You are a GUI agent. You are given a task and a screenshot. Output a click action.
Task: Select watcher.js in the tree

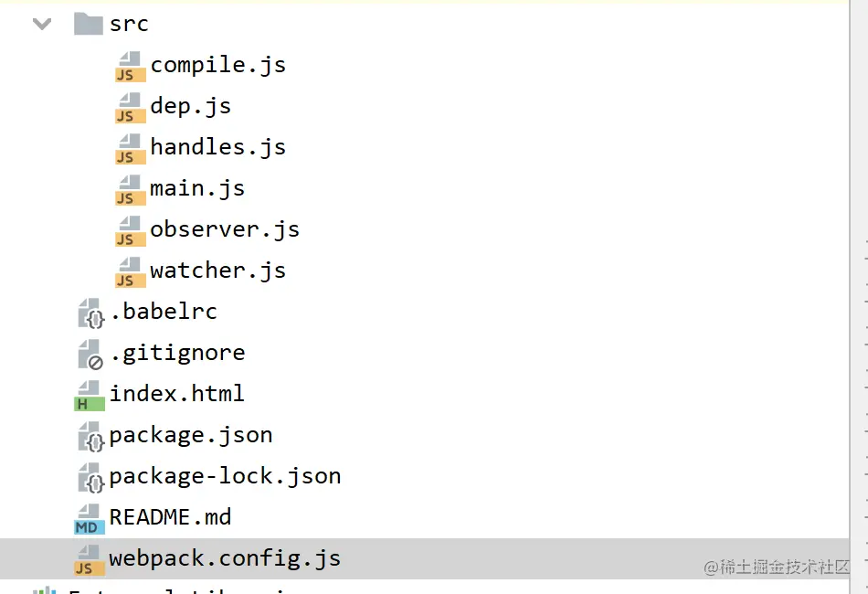click(x=217, y=270)
